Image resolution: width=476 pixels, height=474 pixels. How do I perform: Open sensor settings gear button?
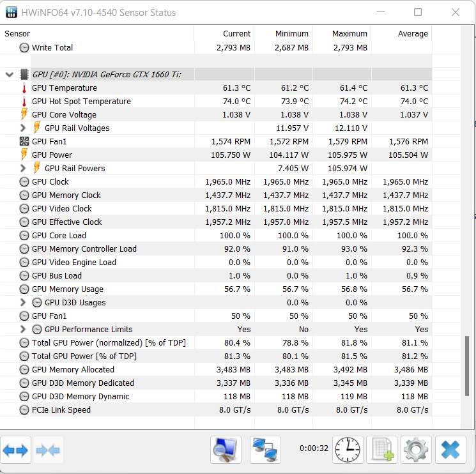click(x=416, y=450)
